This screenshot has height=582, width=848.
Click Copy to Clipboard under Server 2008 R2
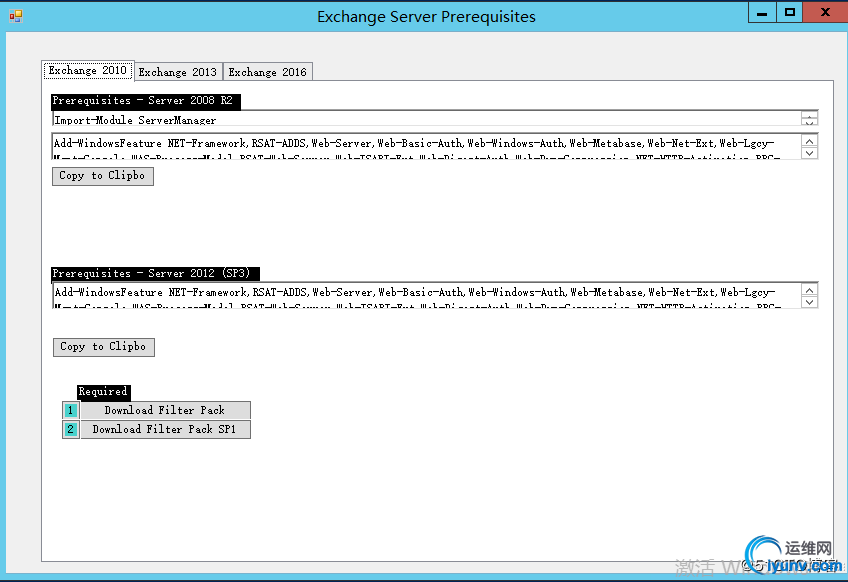click(103, 176)
